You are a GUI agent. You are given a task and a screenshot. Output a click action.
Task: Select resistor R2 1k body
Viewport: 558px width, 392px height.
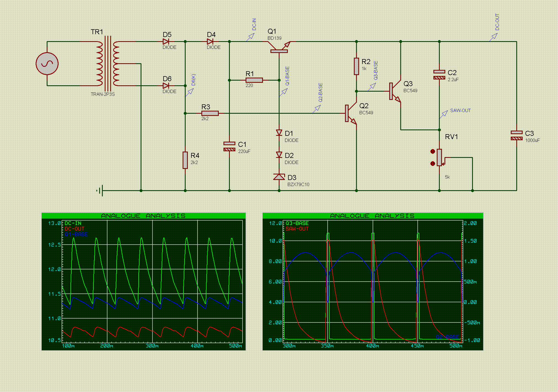point(356,66)
